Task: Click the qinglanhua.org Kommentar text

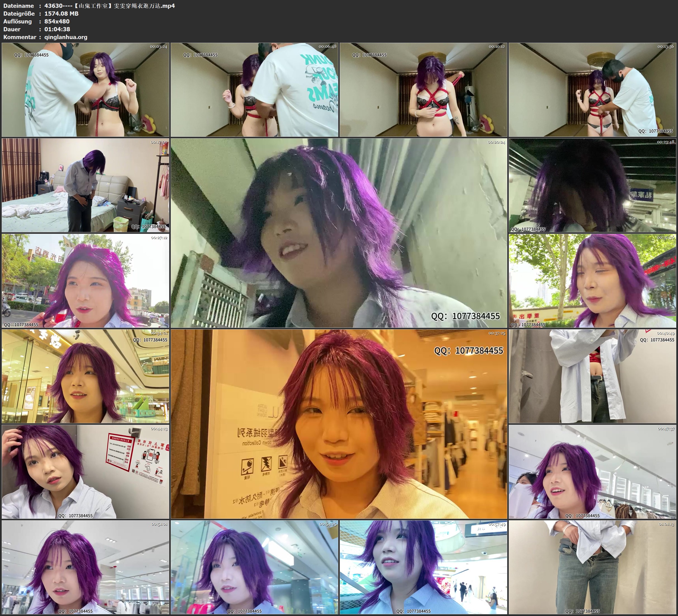Action: click(66, 37)
